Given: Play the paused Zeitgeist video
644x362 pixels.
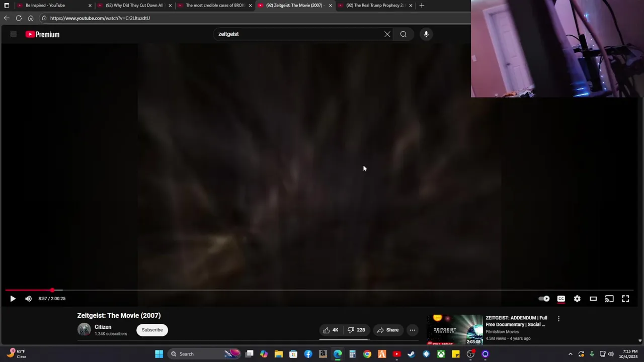Looking at the screenshot, I should click(13, 299).
